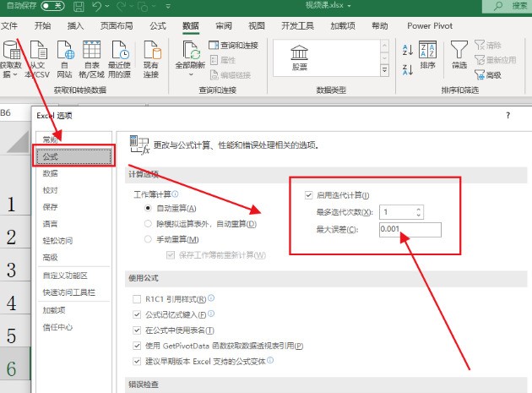Toggle 启用迭代计算 checkbox

[x=308, y=195]
